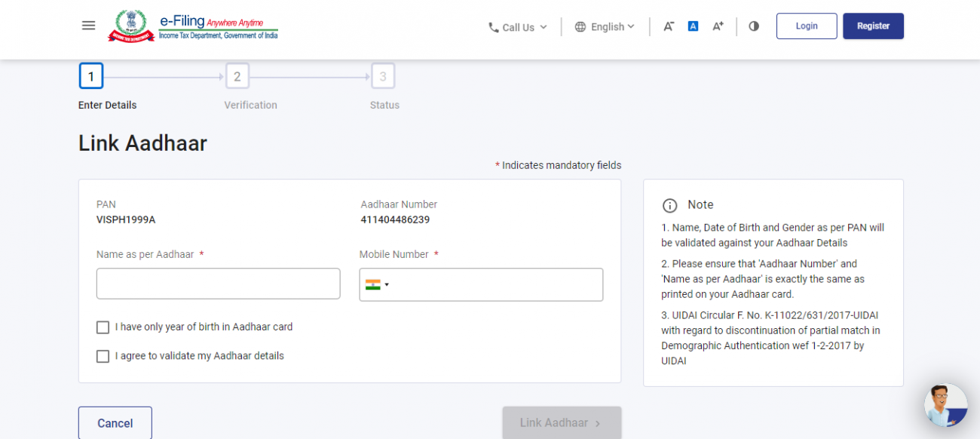Reset to the default font size icon
Image resolution: width=980 pixels, height=439 pixels.
[693, 26]
